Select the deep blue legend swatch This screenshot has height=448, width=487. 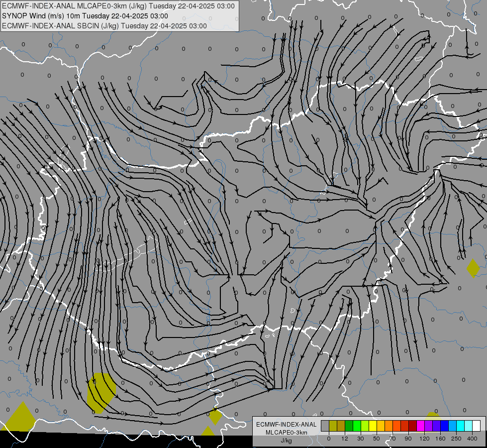tap(445, 426)
